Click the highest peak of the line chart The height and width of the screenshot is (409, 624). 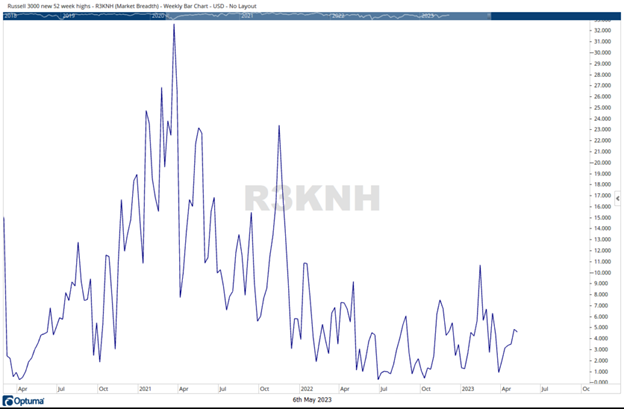click(x=174, y=24)
